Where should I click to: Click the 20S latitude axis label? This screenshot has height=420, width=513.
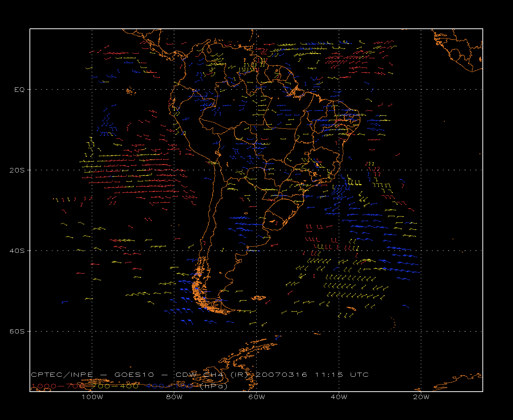point(17,170)
